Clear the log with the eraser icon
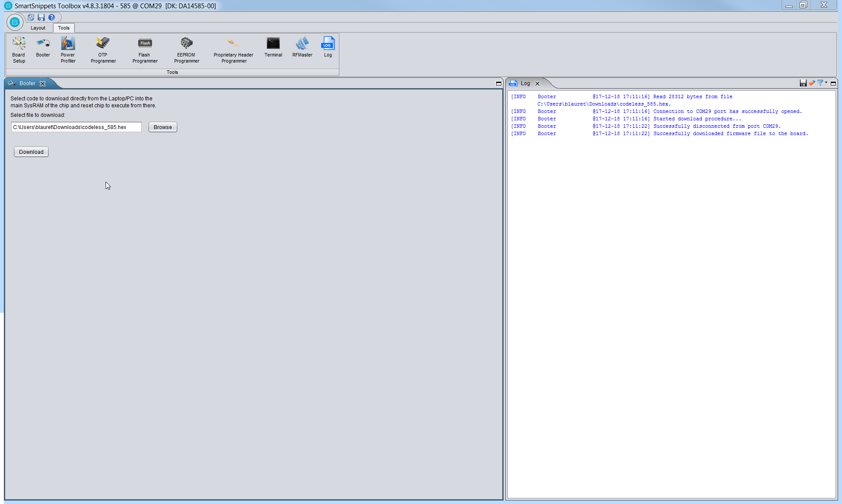 pos(812,83)
